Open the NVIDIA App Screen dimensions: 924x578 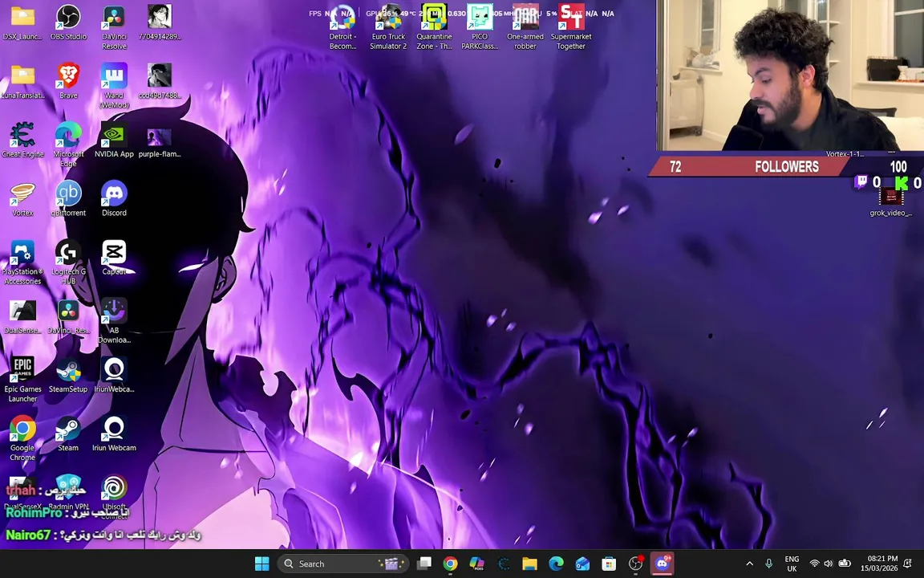pyautogui.click(x=114, y=140)
